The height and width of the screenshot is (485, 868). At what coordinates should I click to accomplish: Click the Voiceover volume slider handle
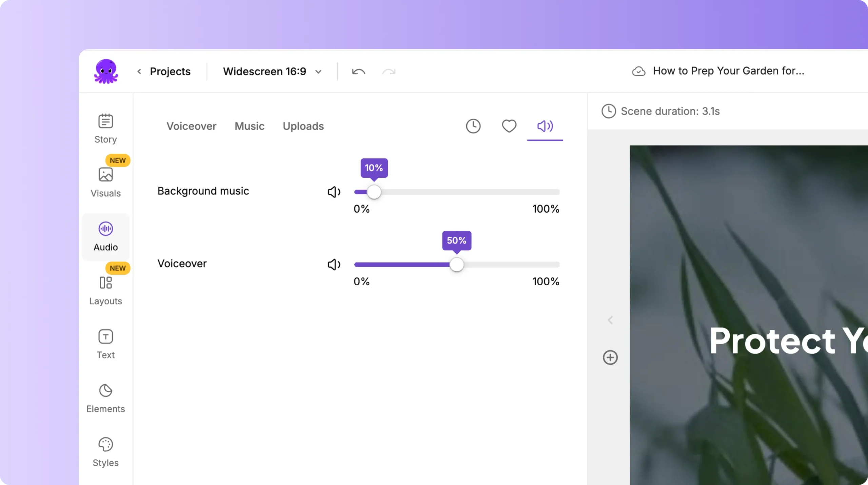coord(456,265)
